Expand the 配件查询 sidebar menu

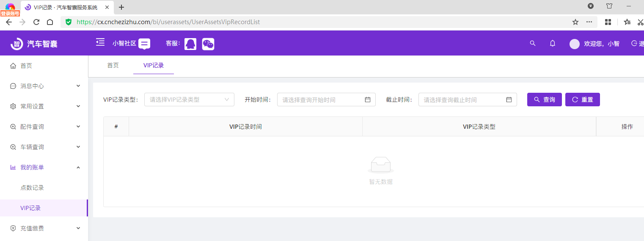pyautogui.click(x=44, y=127)
